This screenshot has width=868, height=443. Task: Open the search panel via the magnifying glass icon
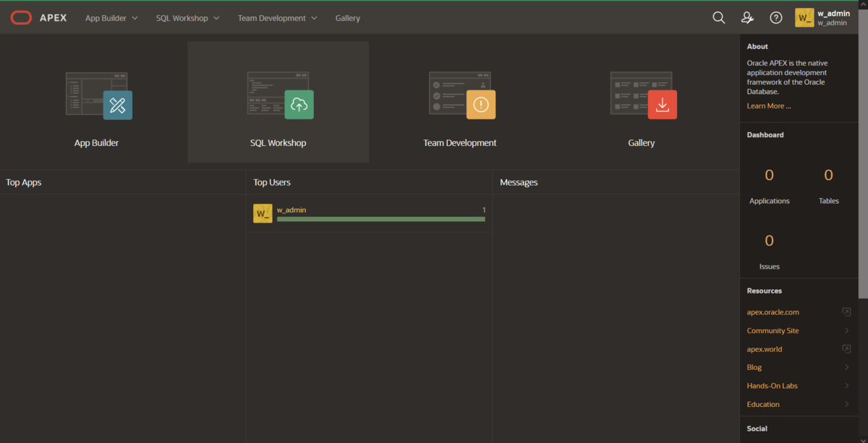718,17
